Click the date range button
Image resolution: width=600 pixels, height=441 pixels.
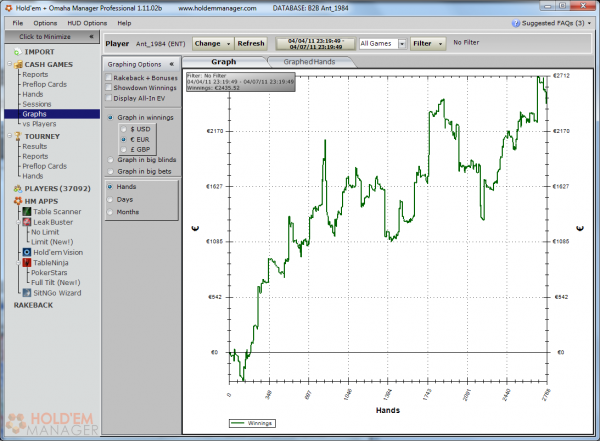click(316, 43)
